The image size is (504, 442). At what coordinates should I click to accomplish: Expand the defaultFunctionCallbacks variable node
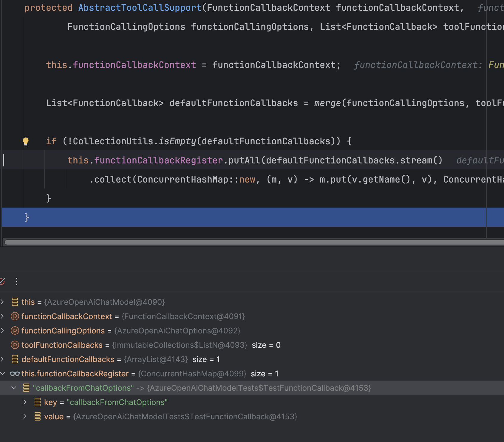[x=2, y=359]
